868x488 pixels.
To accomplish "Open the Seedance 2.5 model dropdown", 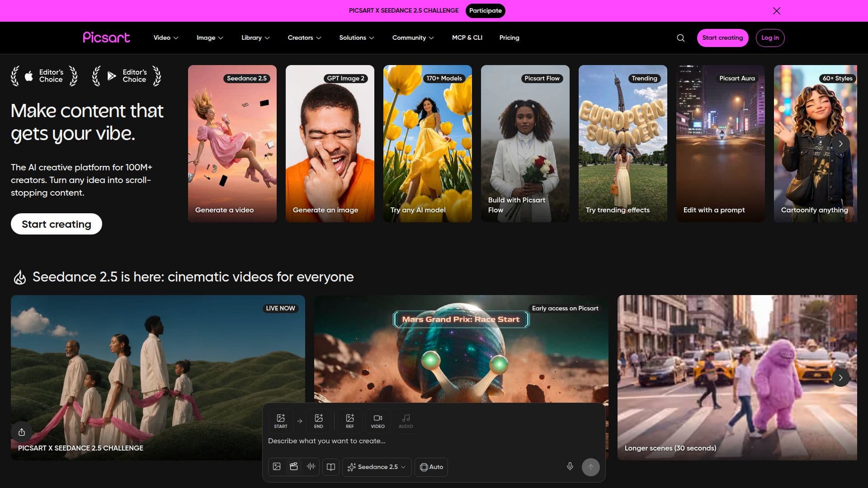I will 377,467.
